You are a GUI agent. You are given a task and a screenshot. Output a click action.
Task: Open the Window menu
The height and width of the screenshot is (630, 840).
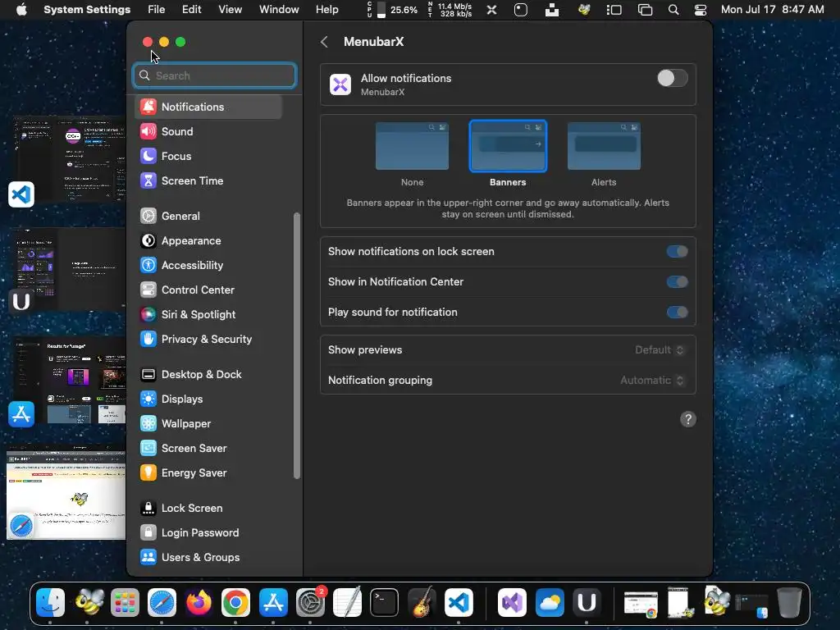click(279, 10)
